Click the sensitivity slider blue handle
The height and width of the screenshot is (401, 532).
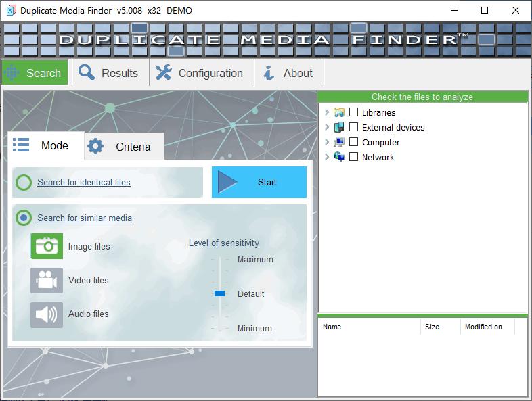pyautogui.click(x=219, y=293)
